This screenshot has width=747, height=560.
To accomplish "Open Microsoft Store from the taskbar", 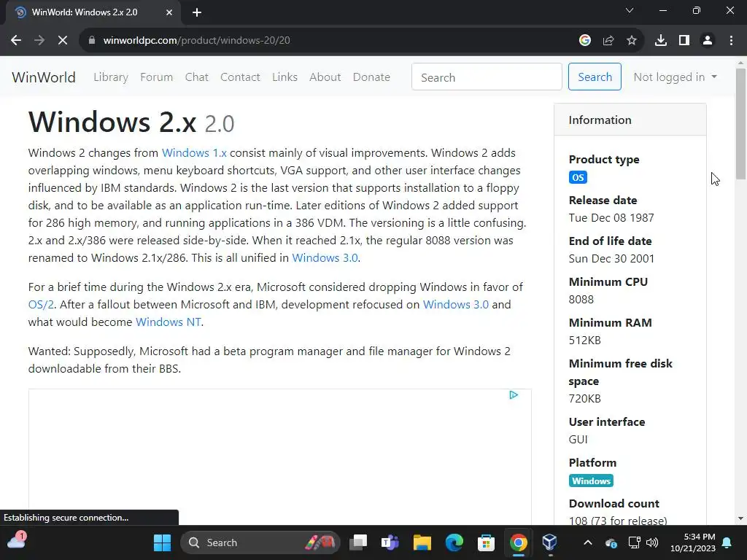I will point(486,542).
